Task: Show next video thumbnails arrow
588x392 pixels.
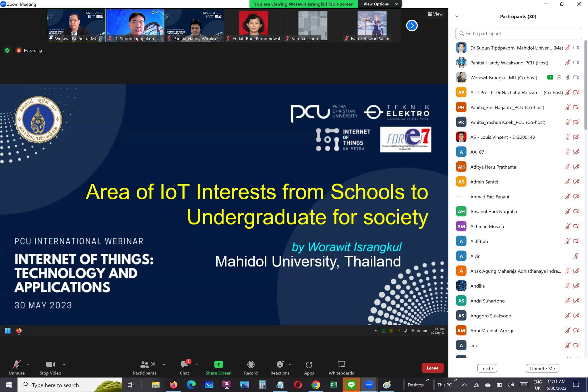Action: pyautogui.click(x=412, y=26)
